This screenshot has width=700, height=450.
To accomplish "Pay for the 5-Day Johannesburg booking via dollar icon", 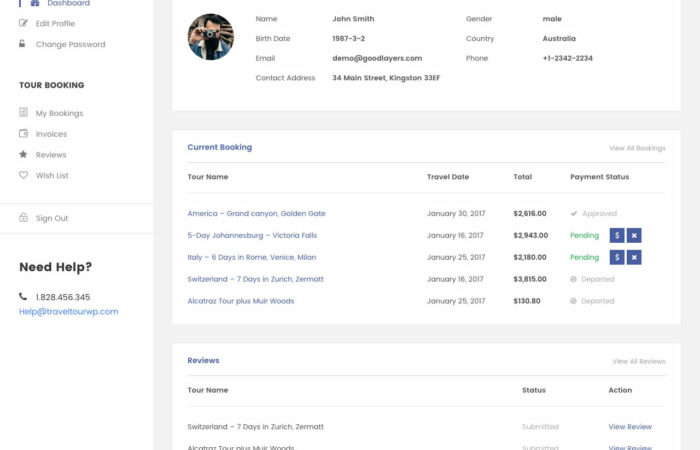I will click(x=617, y=236).
